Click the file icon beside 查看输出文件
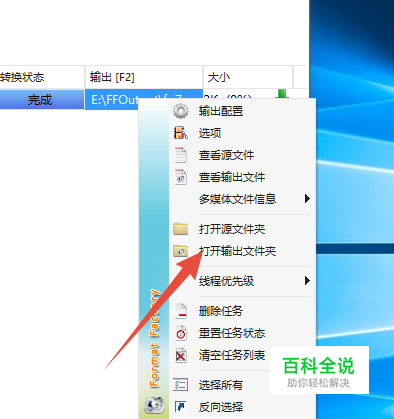The height and width of the screenshot is (419, 394). [x=181, y=177]
